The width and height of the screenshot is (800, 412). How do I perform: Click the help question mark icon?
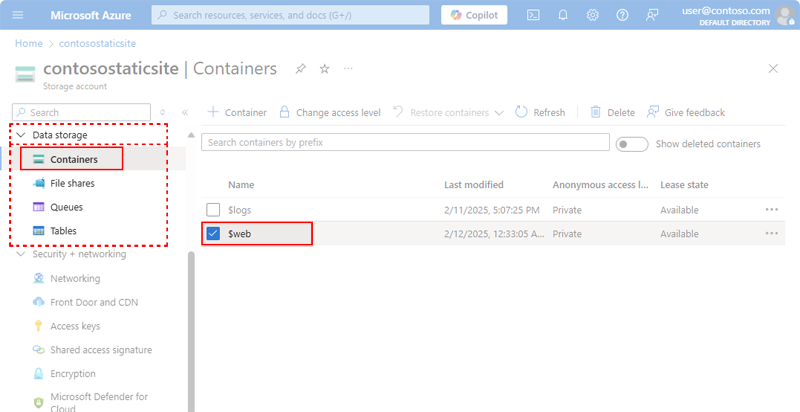point(623,15)
